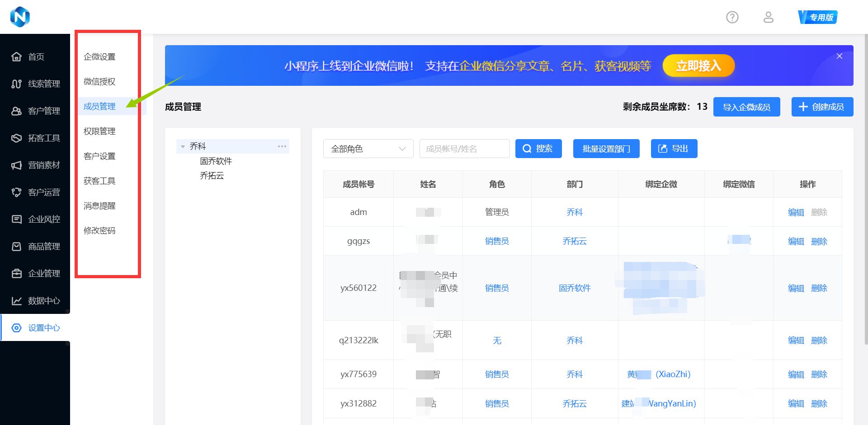Click the 导出 export button
868x425 pixels.
(674, 149)
